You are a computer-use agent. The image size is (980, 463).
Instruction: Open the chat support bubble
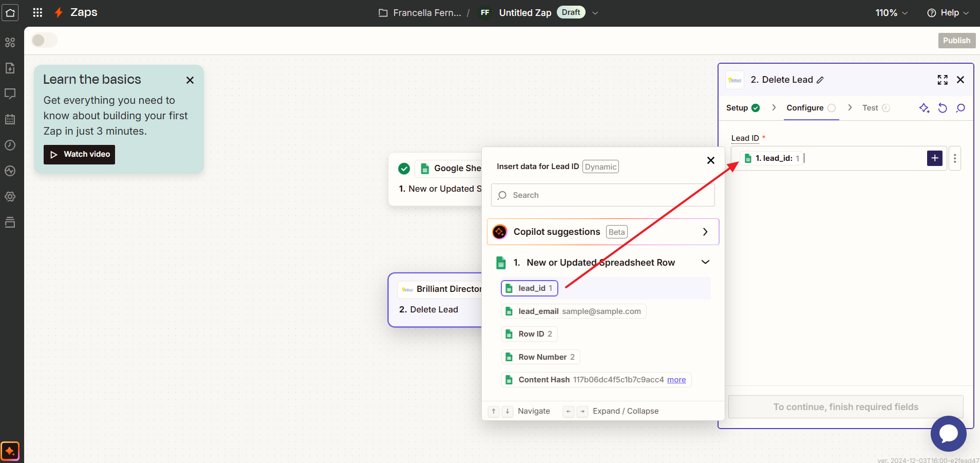(949, 434)
